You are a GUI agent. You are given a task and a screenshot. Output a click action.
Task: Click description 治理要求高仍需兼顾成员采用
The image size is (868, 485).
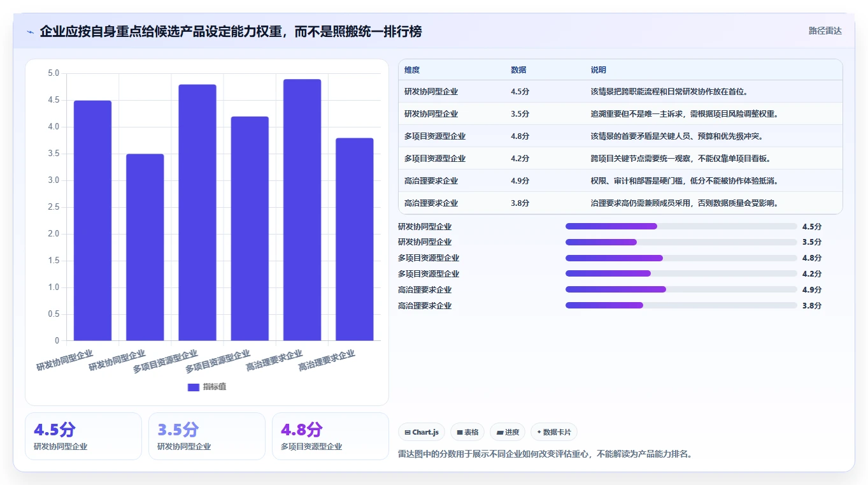[685, 203]
